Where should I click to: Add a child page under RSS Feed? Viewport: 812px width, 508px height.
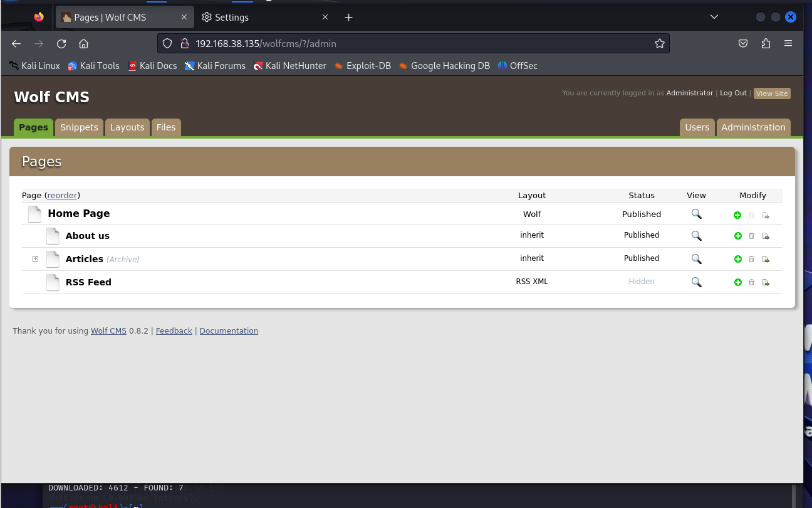pos(737,283)
